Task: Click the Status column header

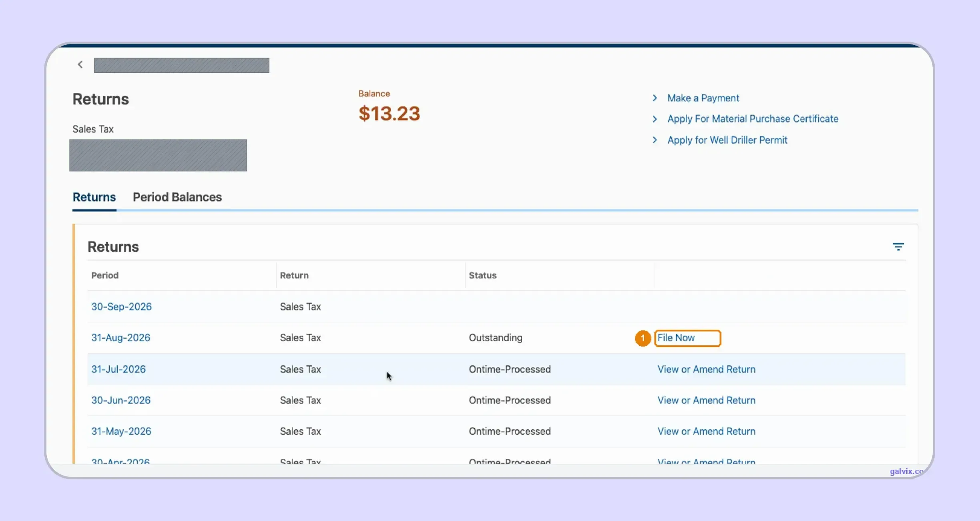Action: [482, 275]
